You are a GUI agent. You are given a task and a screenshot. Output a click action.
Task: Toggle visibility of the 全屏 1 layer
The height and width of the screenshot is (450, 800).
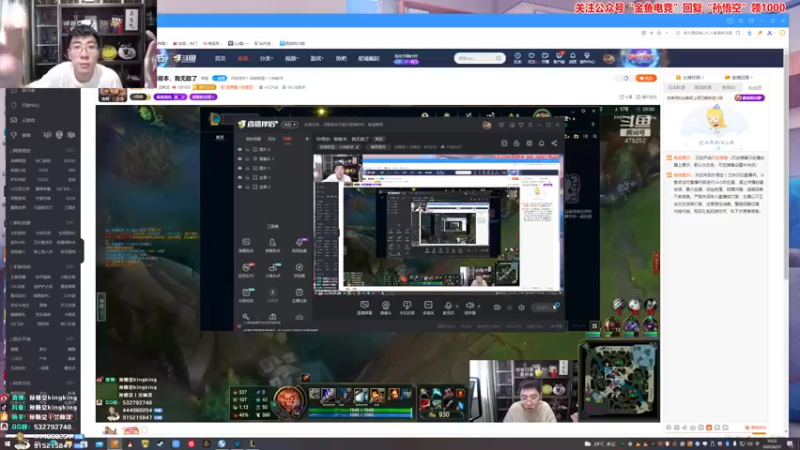click(240, 178)
